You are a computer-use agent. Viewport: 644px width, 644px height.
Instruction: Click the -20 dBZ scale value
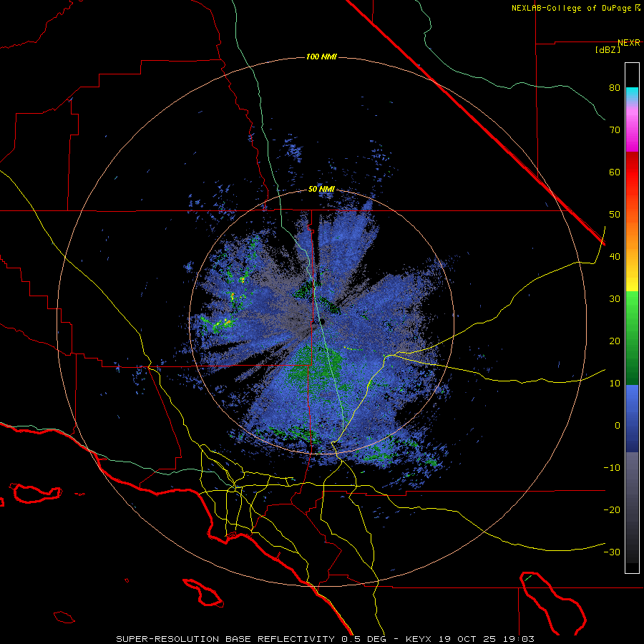[612, 510]
